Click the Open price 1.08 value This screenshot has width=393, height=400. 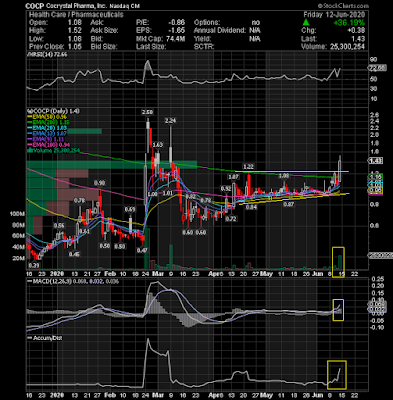pos(75,23)
